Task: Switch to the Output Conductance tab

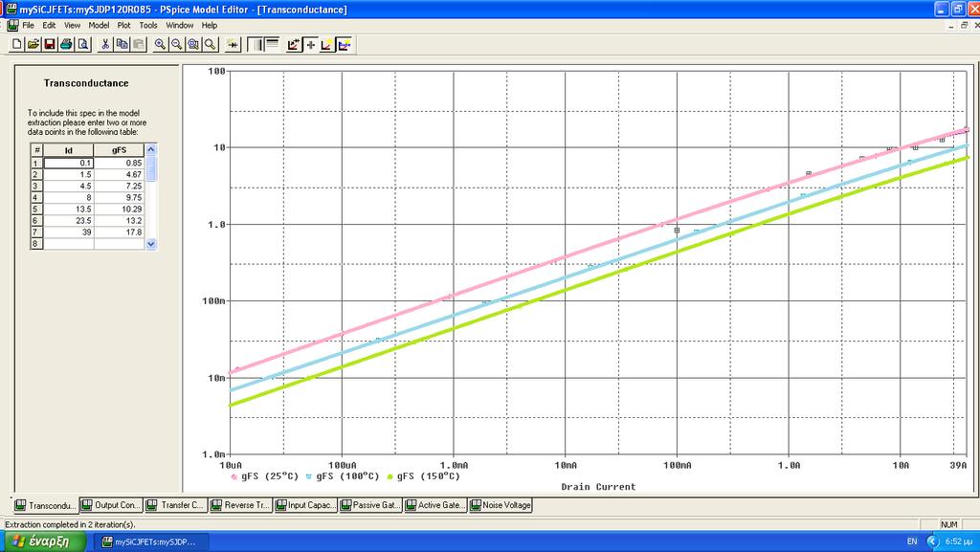Action: tap(111, 505)
